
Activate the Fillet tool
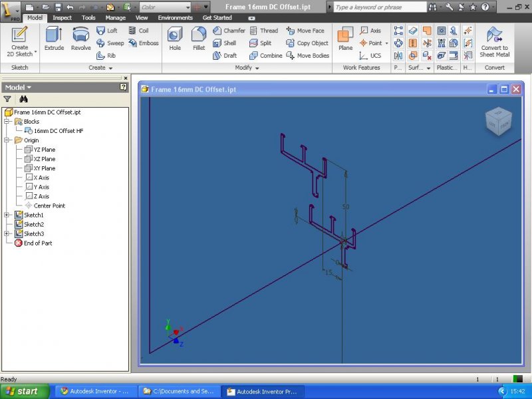199,39
